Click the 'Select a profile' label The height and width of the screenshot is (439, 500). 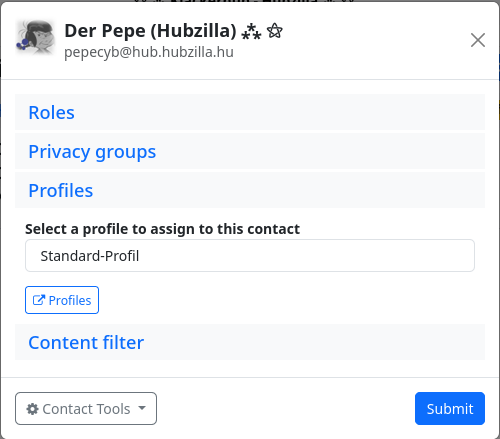pyautogui.click(x=162, y=229)
